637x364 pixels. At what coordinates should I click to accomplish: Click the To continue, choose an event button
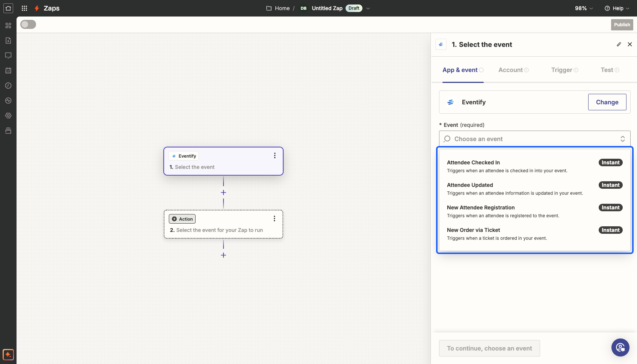(x=489, y=348)
